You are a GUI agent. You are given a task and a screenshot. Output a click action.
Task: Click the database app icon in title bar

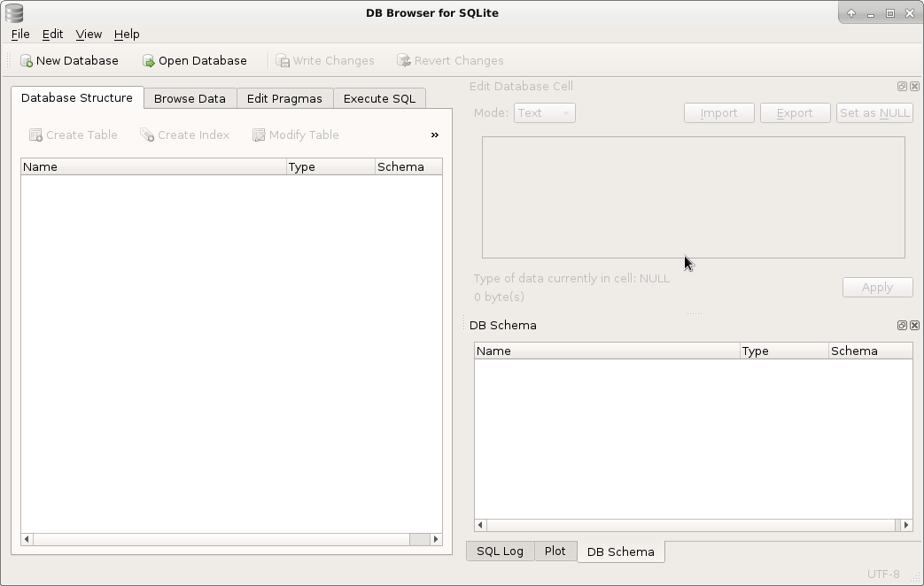click(14, 13)
